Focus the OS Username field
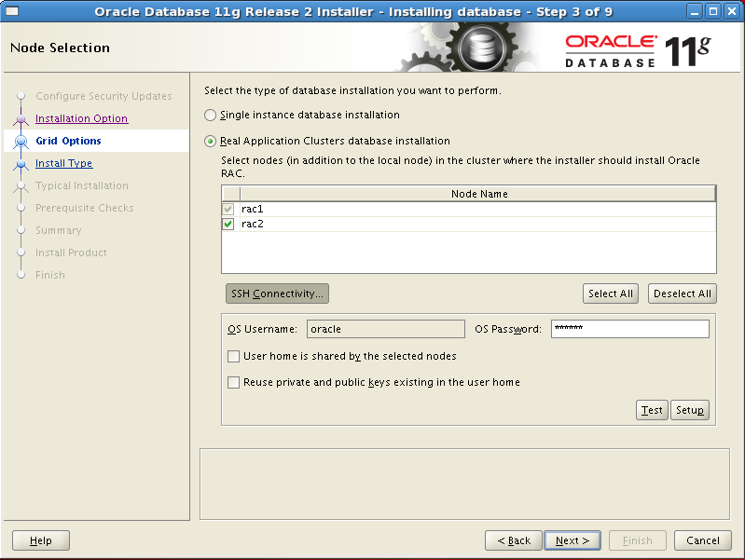The width and height of the screenshot is (745, 560). click(386, 329)
